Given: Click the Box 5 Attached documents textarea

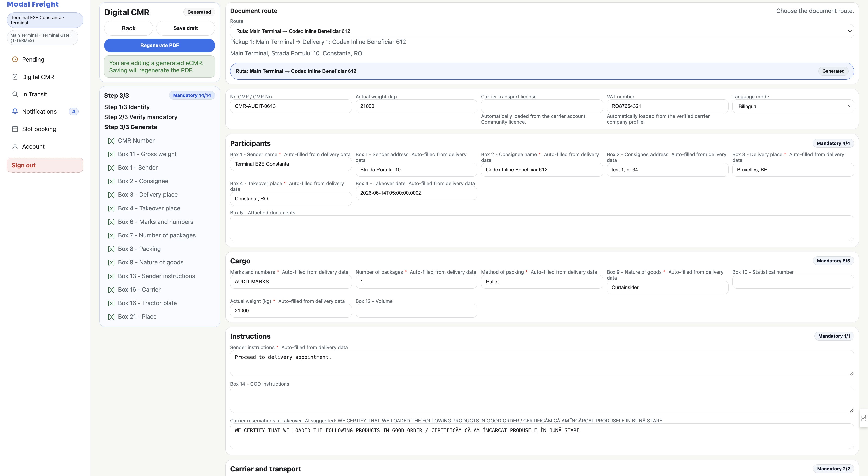Looking at the screenshot, I should pyautogui.click(x=542, y=228).
